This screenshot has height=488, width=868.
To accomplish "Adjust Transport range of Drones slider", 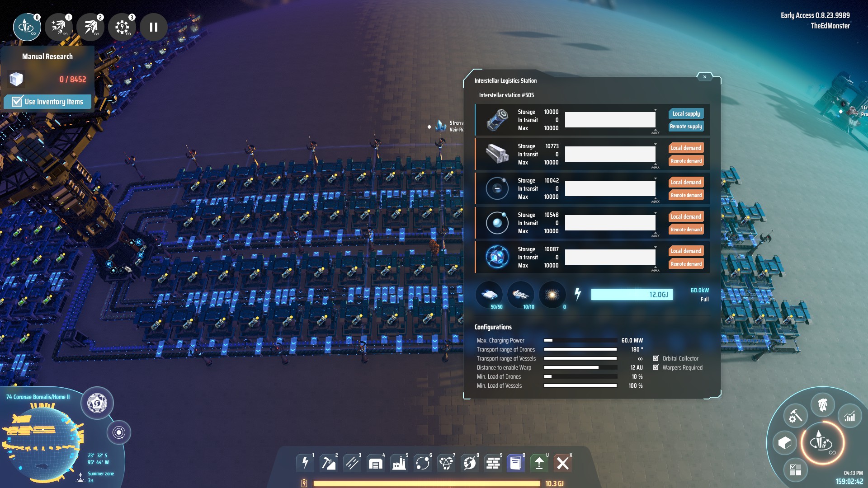I will click(580, 349).
